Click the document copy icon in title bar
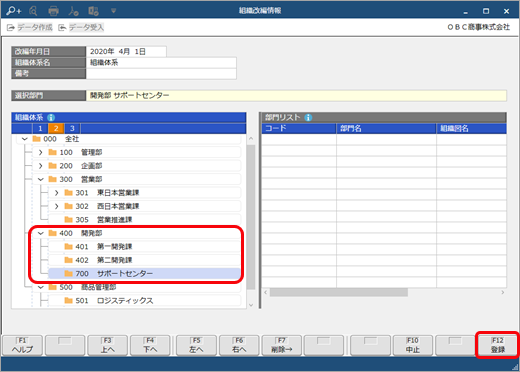This screenshot has width=520, height=372. coord(93,11)
